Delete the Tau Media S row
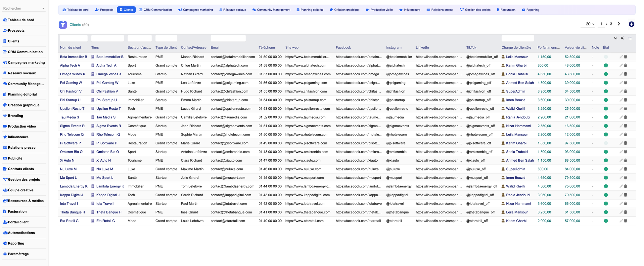The image size is (644, 266). coord(626,117)
